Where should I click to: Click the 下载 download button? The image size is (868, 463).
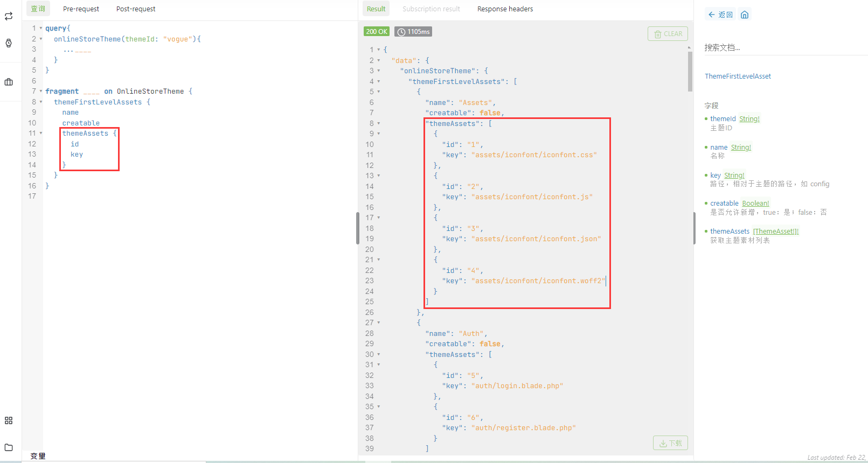tap(670, 443)
